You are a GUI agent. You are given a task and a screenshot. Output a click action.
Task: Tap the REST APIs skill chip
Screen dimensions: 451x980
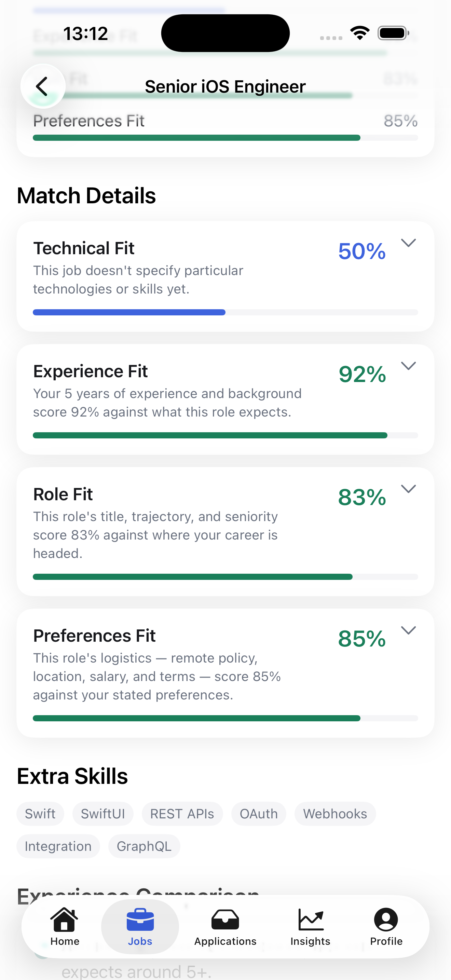click(x=182, y=814)
